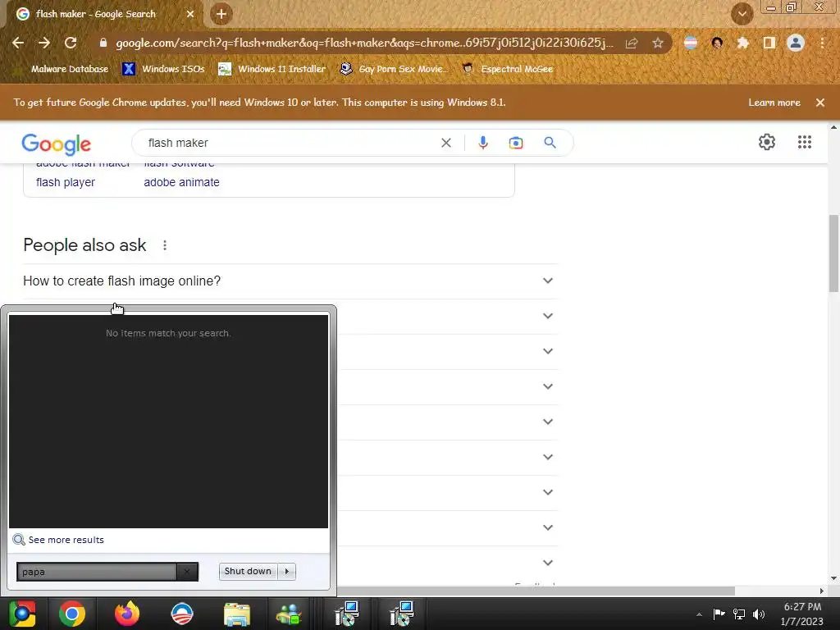Toggle the Chrome side panel icon
840x630 pixels.
[769, 43]
